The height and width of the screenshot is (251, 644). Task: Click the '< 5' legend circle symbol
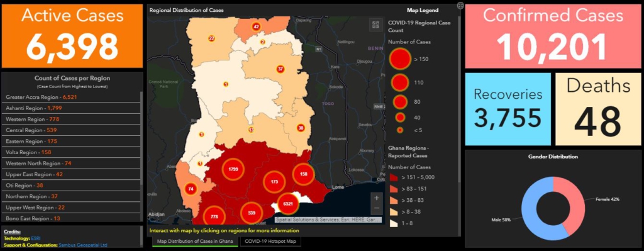click(x=400, y=130)
